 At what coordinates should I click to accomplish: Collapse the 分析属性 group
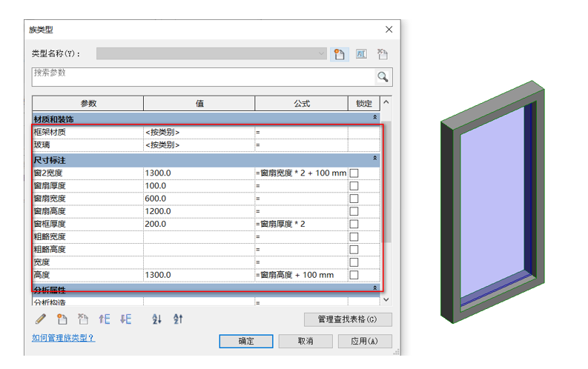click(374, 287)
